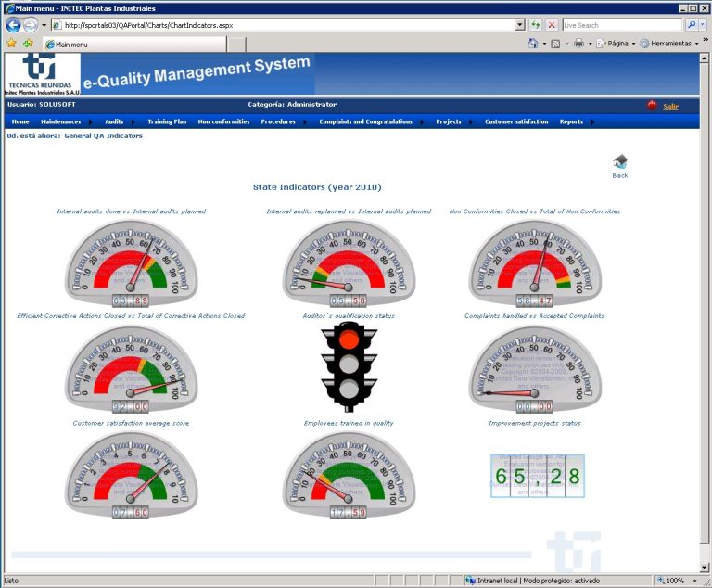This screenshot has width=712, height=588.
Task: Select the Customer satisfaction menu item
Action: [515, 121]
